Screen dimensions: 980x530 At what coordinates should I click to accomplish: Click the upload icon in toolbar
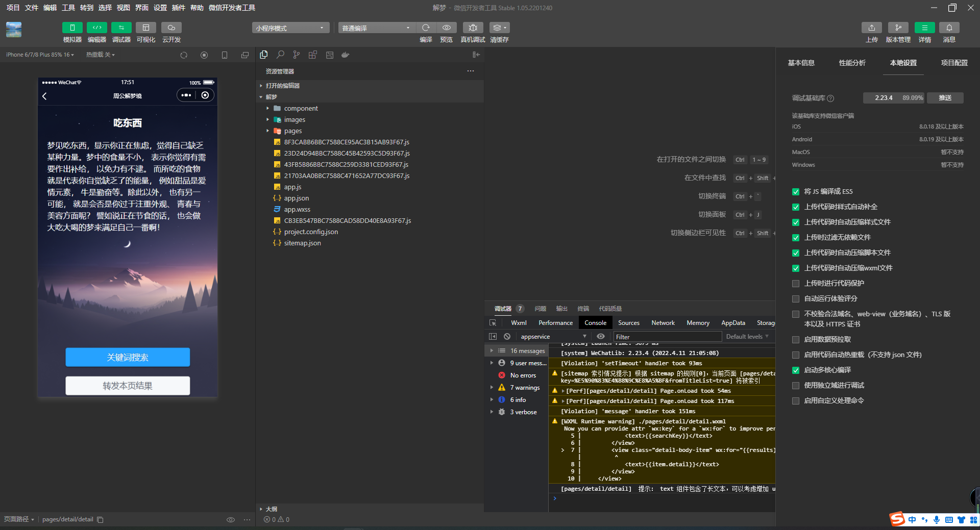[x=871, y=28]
